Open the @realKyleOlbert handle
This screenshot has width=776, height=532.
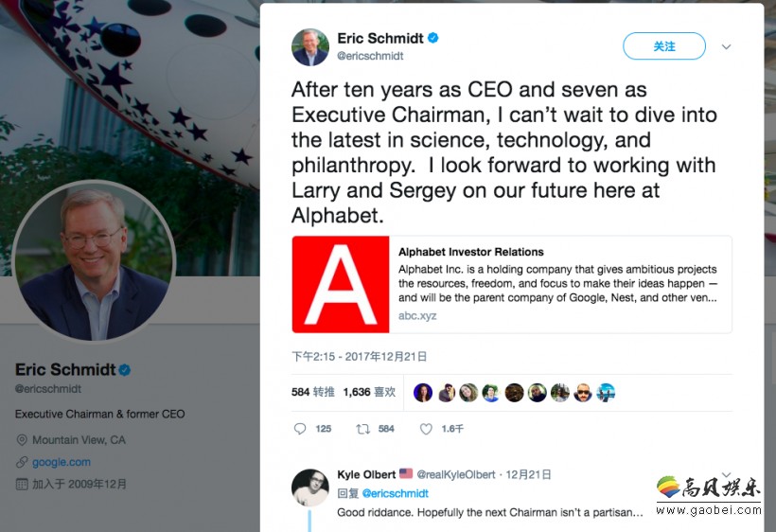[456, 474]
